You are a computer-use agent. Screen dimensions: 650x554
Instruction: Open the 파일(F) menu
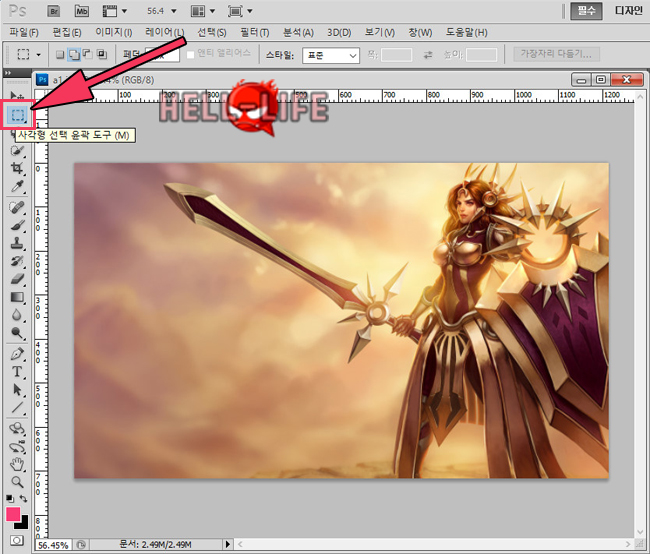click(x=24, y=32)
